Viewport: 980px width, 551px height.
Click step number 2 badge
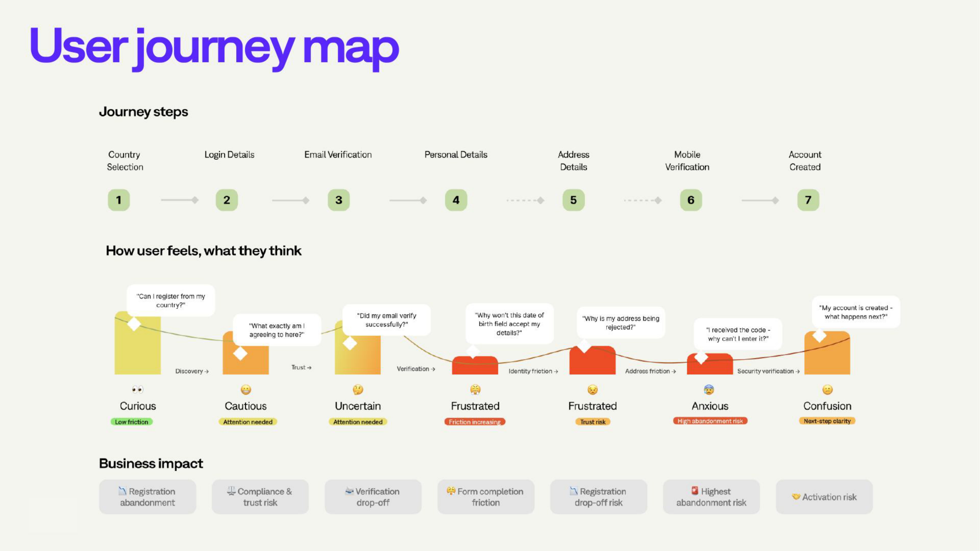point(227,200)
